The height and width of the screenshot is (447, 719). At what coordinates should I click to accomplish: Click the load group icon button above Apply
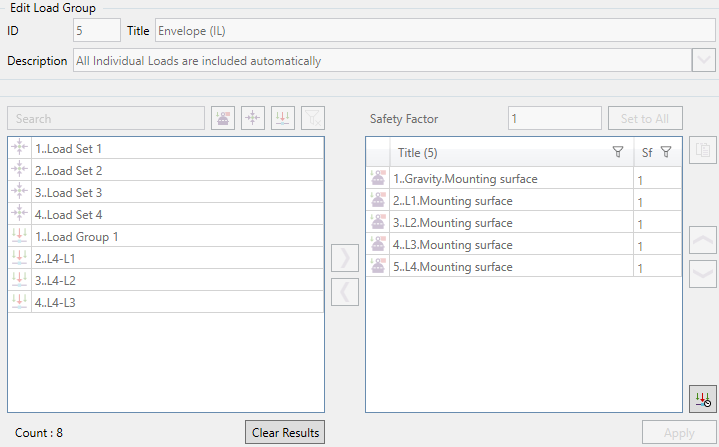pyautogui.click(x=703, y=399)
